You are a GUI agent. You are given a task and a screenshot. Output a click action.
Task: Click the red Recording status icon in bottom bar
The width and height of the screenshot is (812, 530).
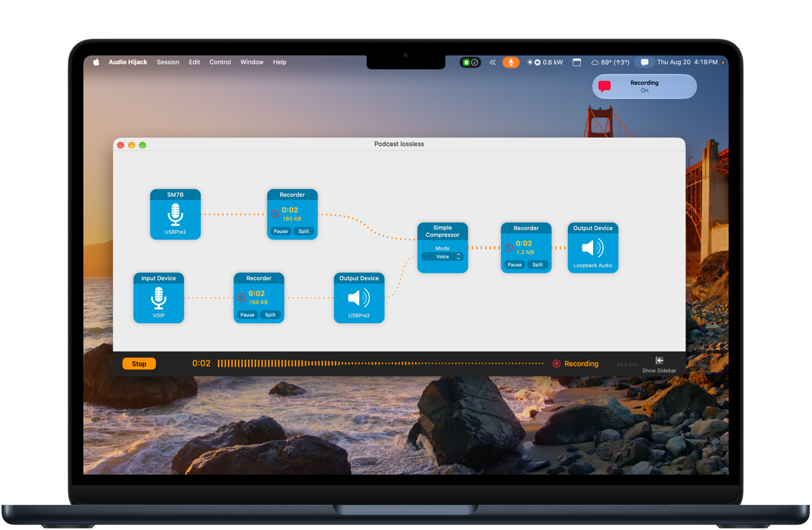556,363
